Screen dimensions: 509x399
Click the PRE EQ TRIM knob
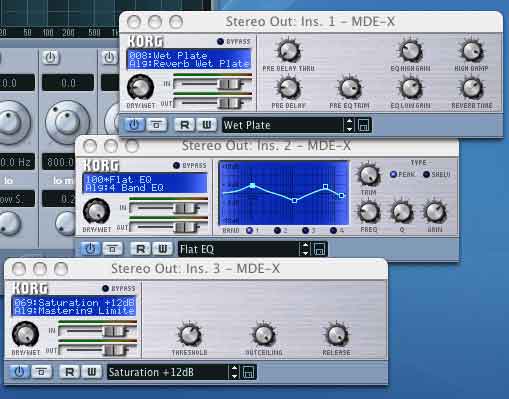(x=350, y=88)
